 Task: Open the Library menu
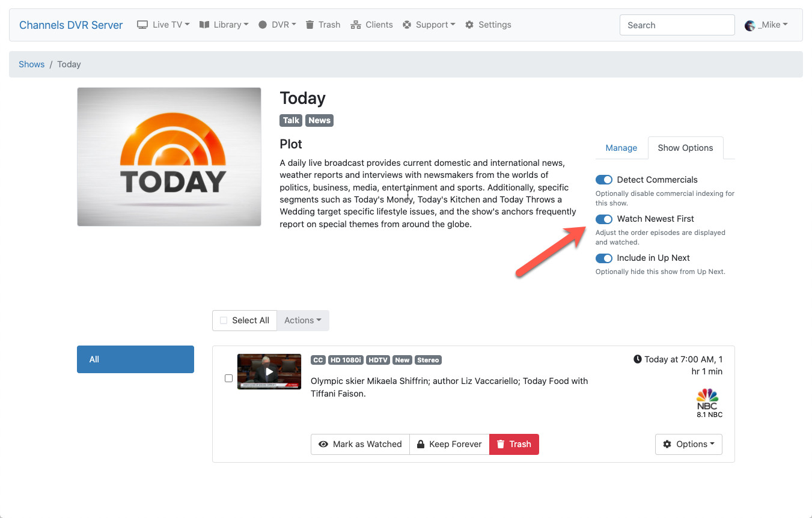point(224,25)
